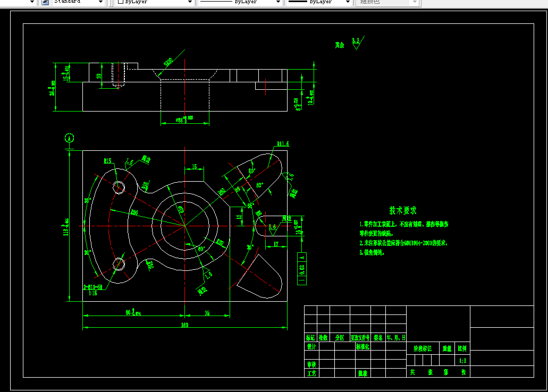The image size is (548, 392).
Task: Open the ByLayer lineweight dropdown
Action: tap(348, 2)
